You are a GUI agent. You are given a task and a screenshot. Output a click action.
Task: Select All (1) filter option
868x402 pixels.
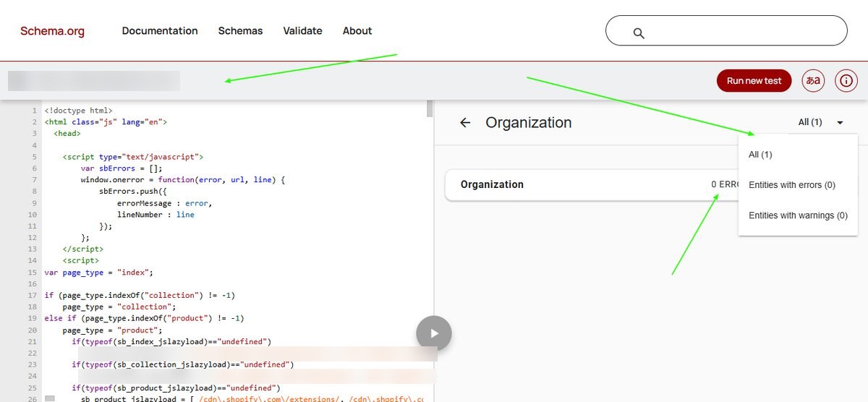click(798, 155)
